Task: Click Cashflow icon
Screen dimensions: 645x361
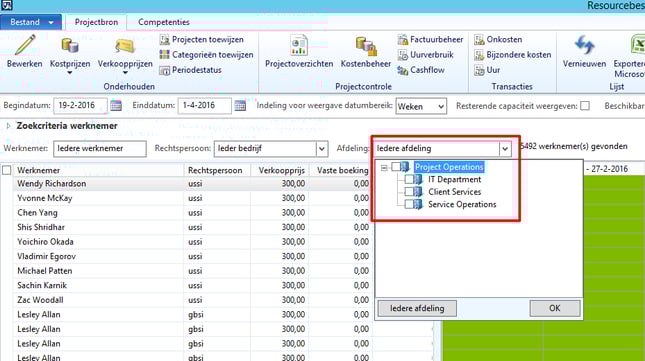Action: click(402, 70)
